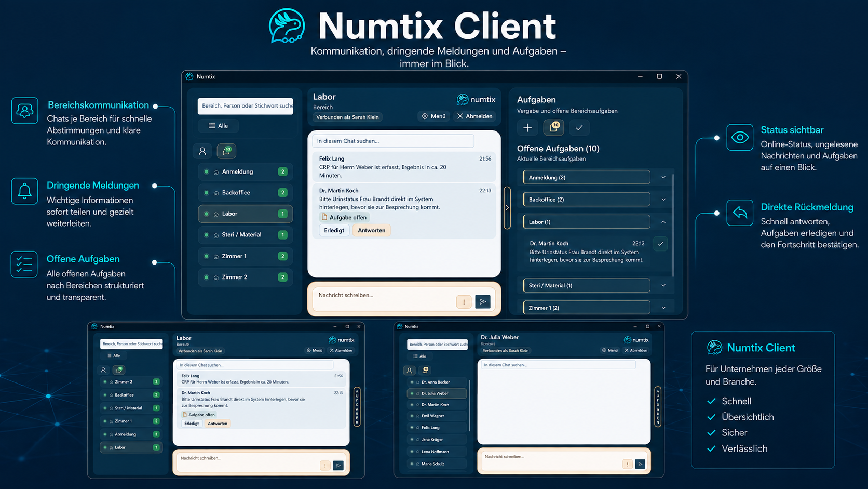The height and width of the screenshot is (489, 868).
Task: Focus chat search field in Dr. Julia Weber window
Action: click(558, 365)
